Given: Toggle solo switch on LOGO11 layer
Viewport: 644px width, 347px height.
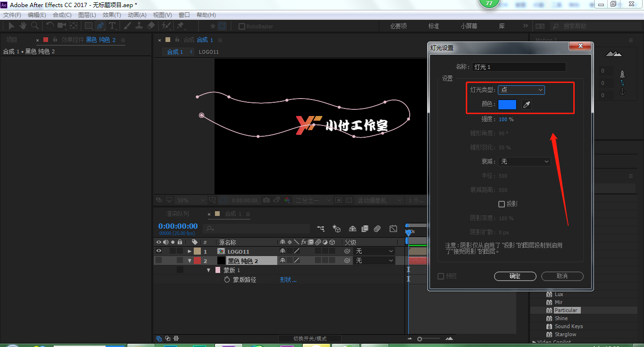Looking at the screenshot, I should coord(173,251).
